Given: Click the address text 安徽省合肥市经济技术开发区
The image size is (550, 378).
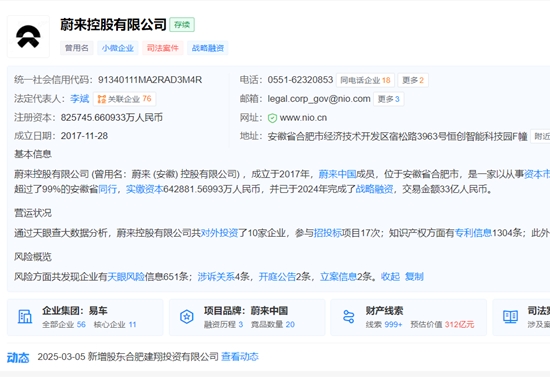Looking at the screenshot, I should [324, 137].
